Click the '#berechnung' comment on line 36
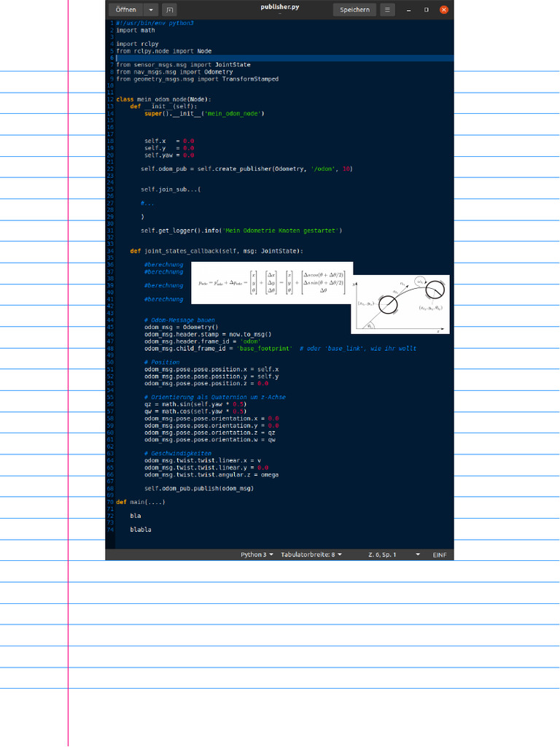 164,265
